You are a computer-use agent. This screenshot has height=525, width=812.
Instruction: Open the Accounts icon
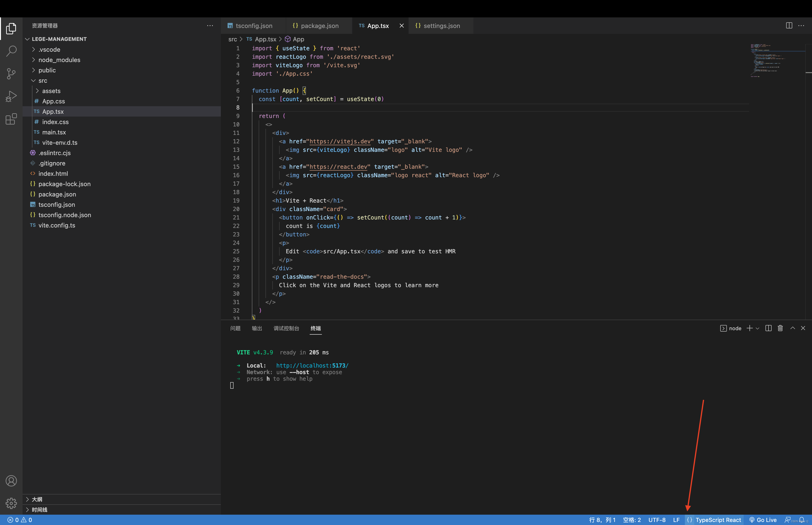click(11, 481)
